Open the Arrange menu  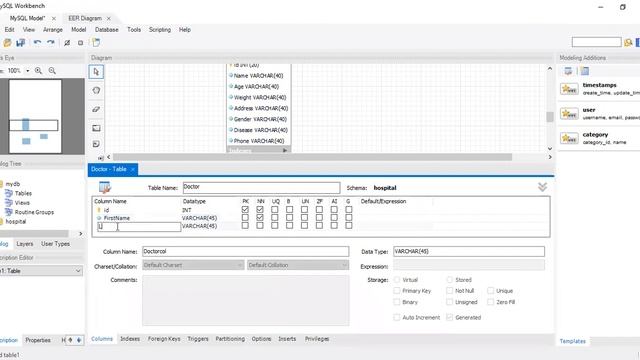[x=53, y=30]
